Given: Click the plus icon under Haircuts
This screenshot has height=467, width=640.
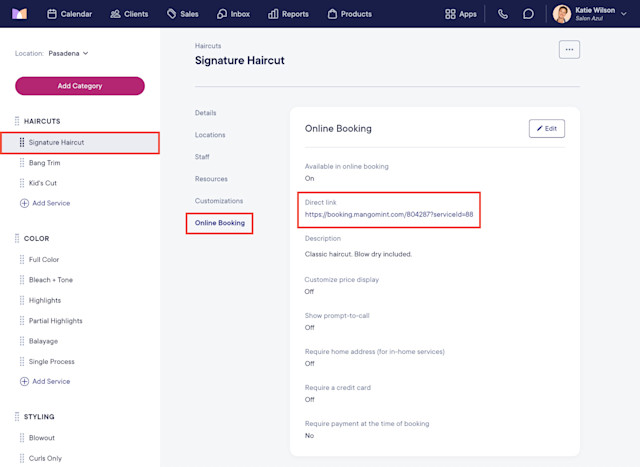Looking at the screenshot, I should tap(24, 203).
